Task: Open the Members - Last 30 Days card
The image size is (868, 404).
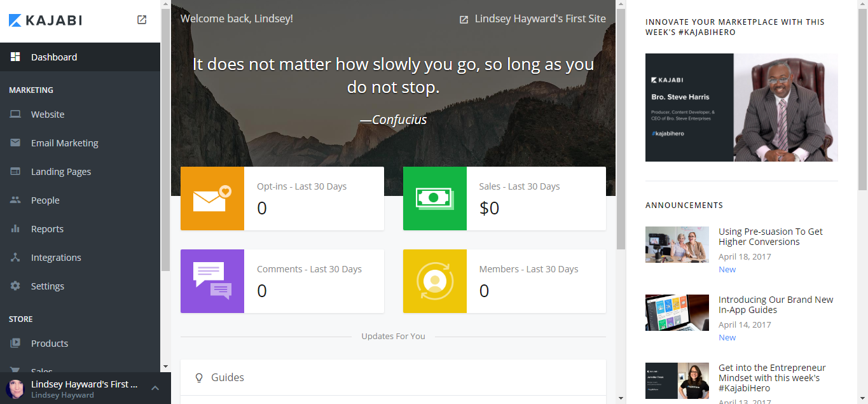Action: click(504, 281)
